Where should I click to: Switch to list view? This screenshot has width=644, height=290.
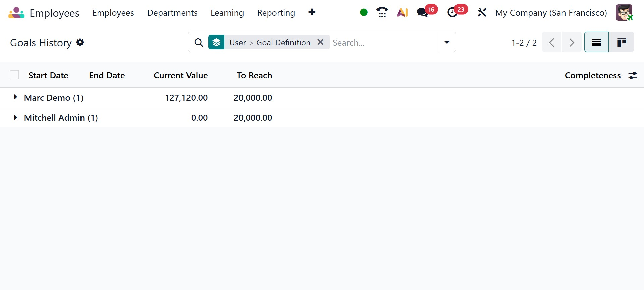[x=596, y=42]
